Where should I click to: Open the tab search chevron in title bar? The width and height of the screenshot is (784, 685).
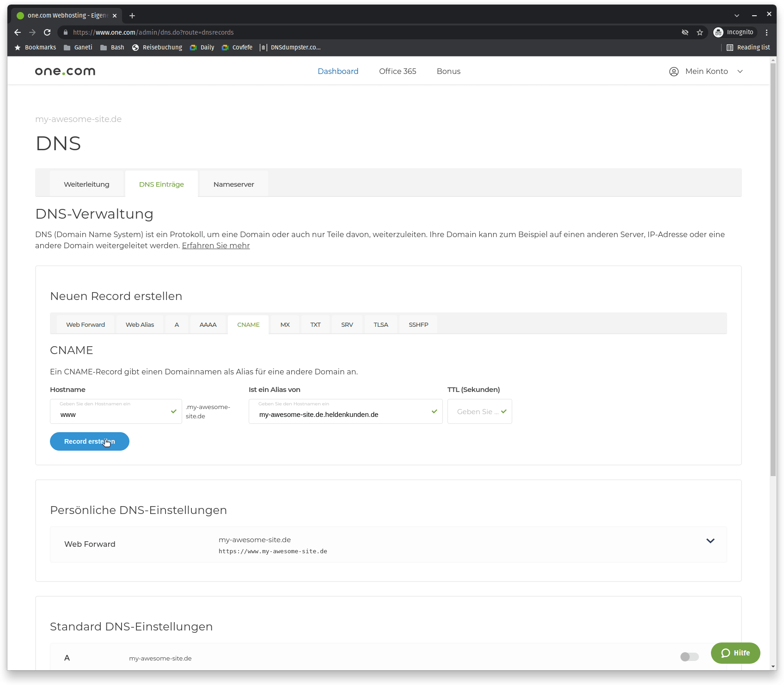[737, 16]
